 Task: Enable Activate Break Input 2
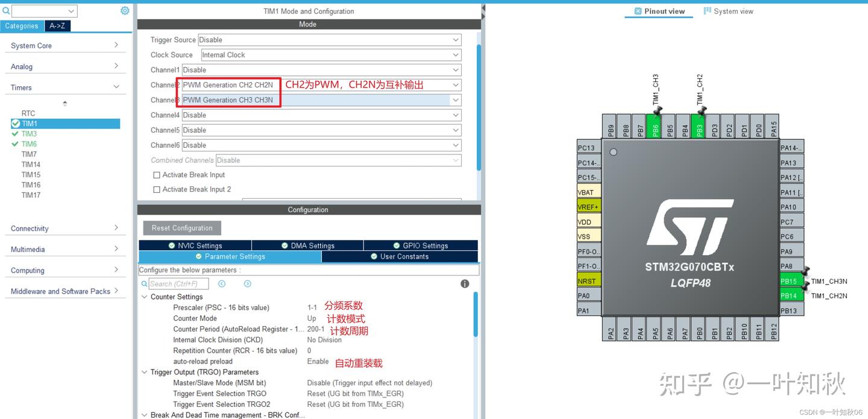(x=157, y=189)
